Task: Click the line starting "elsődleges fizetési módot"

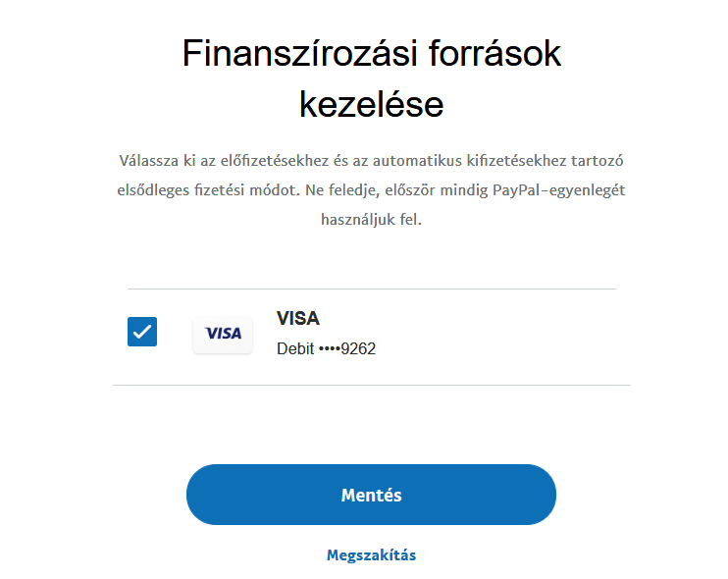Action: pyautogui.click(x=371, y=189)
